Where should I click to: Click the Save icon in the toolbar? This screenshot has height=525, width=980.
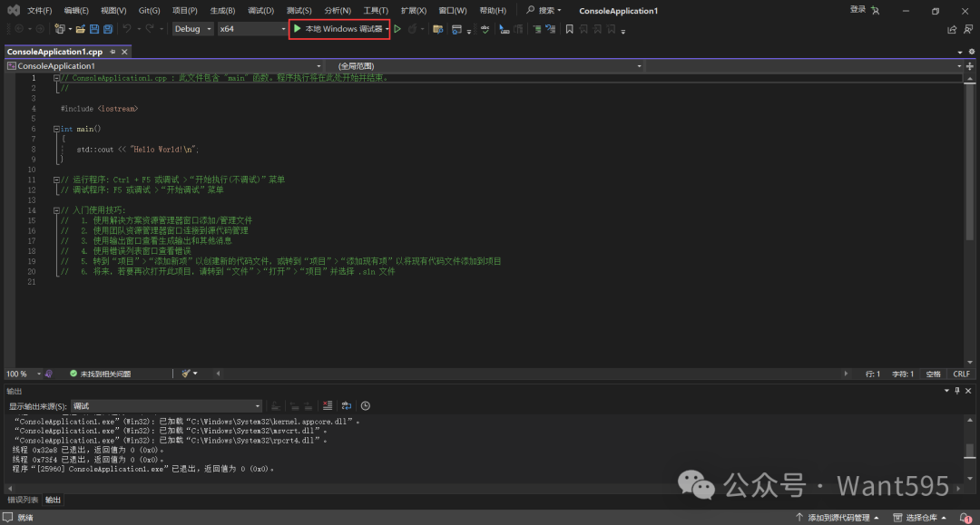tap(94, 29)
